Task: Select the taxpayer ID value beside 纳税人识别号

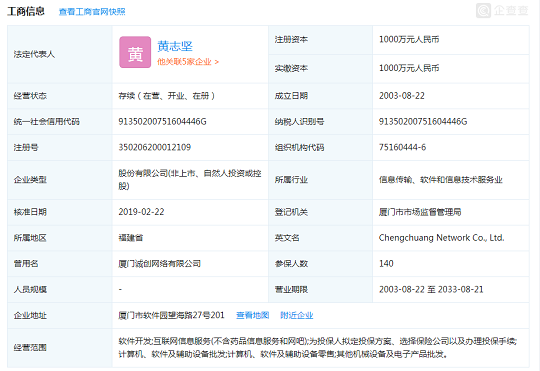Action: pos(423,122)
